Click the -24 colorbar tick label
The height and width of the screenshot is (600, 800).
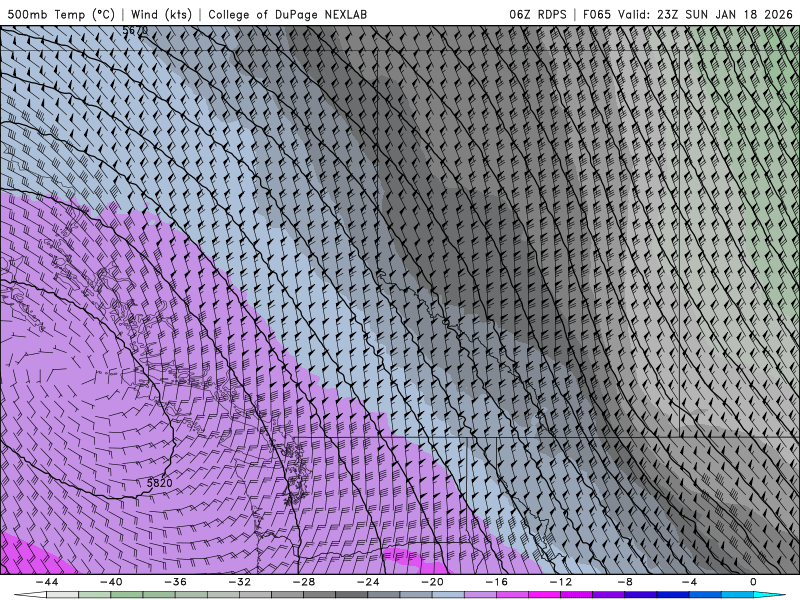pos(368,582)
